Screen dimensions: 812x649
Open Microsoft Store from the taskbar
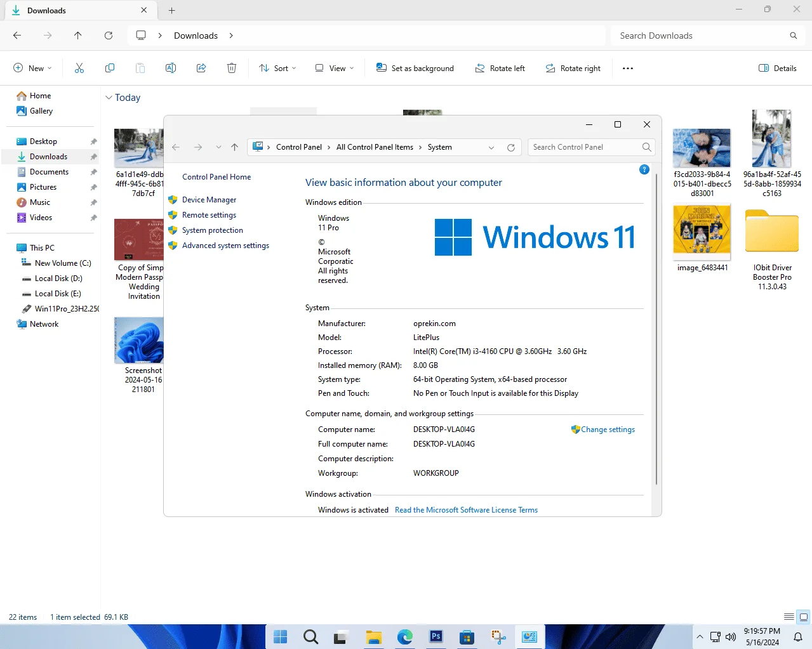coord(467,636)
